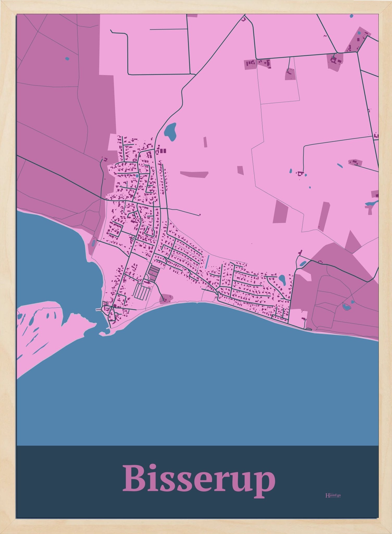Select the dark navy title banner
392x534 pixels.
pos(197,482)
